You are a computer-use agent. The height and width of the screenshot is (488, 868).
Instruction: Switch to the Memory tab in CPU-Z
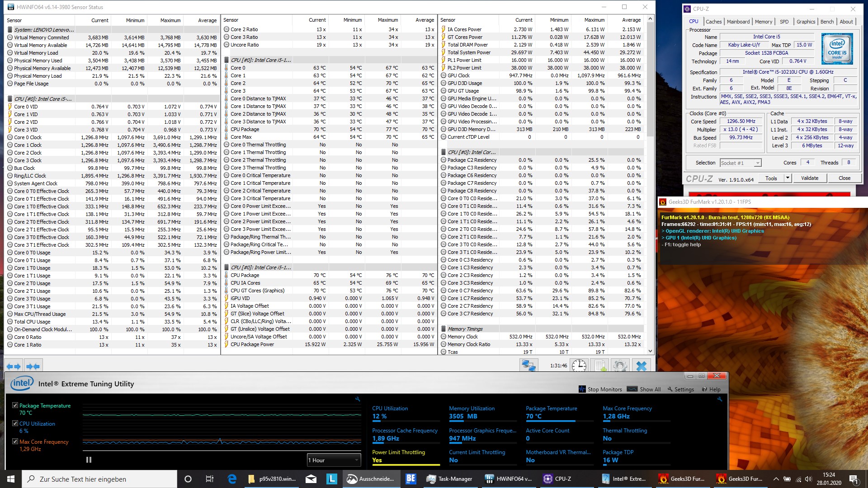[763, 22]
